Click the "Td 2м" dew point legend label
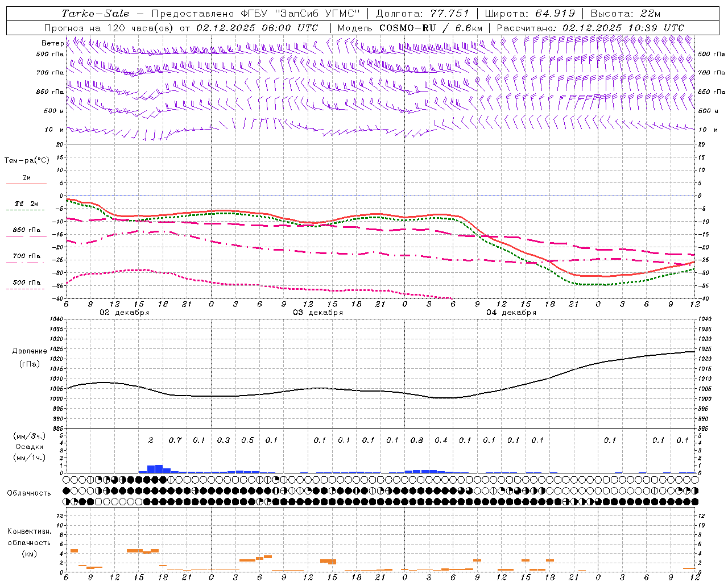 point(27,203)
